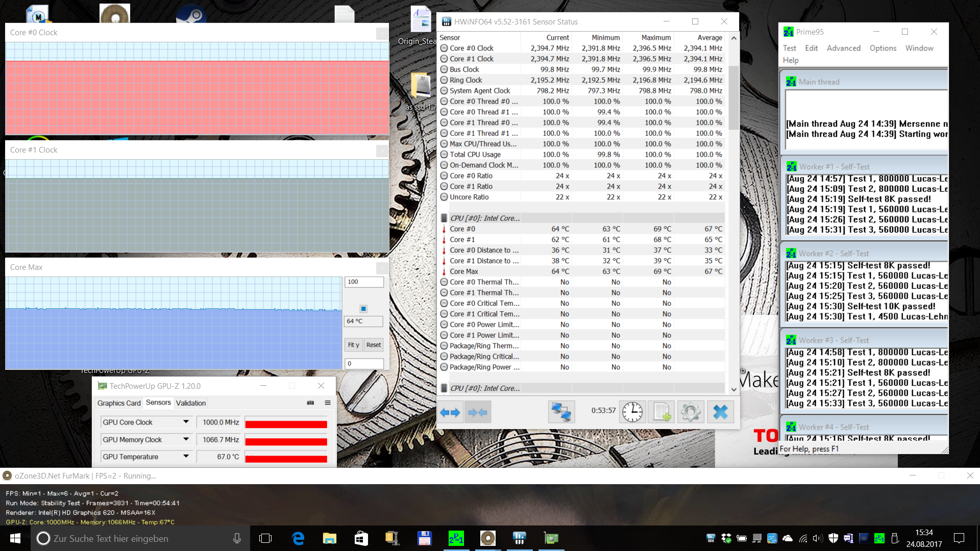Reset sensor values using clock icon

(632, 412)
